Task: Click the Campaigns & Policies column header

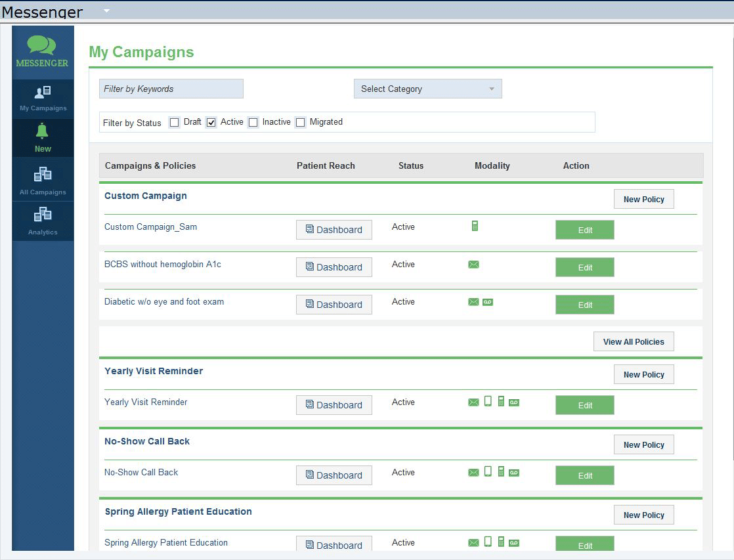Action: tap(150, 165)
